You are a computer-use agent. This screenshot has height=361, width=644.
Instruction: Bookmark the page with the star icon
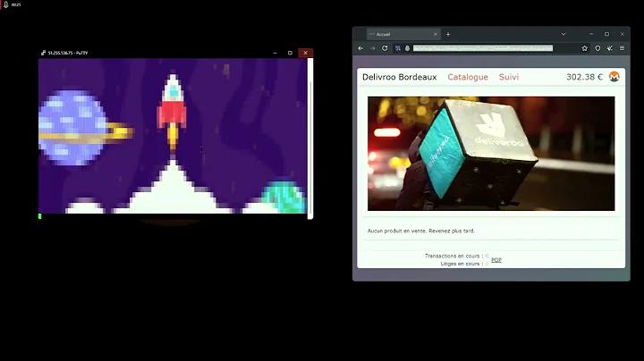click(585, 48)
